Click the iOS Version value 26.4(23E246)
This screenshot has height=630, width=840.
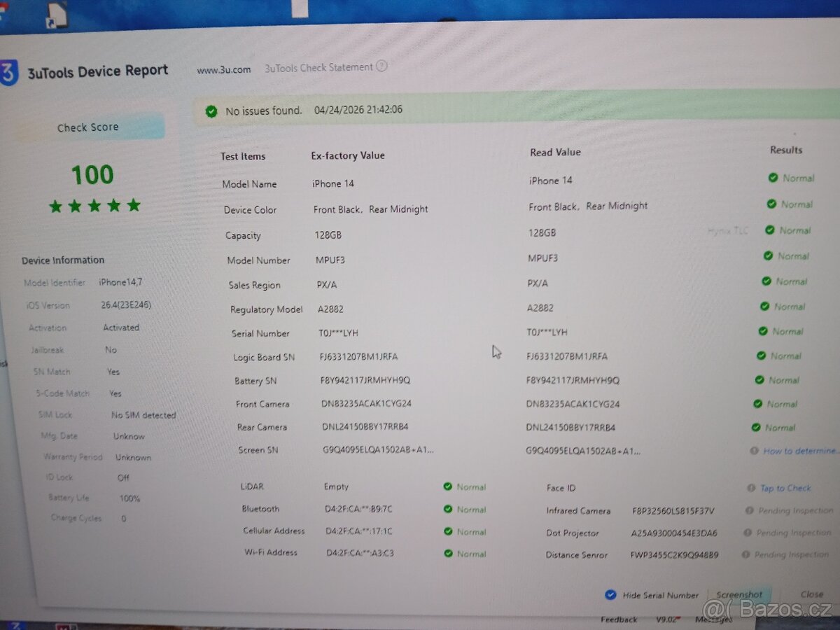(126, 305)
